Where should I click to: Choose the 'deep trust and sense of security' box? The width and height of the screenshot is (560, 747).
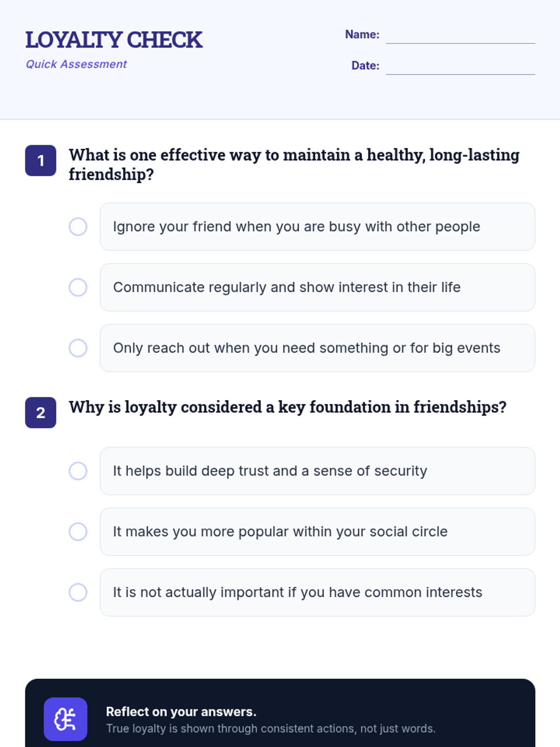[317, 471]
